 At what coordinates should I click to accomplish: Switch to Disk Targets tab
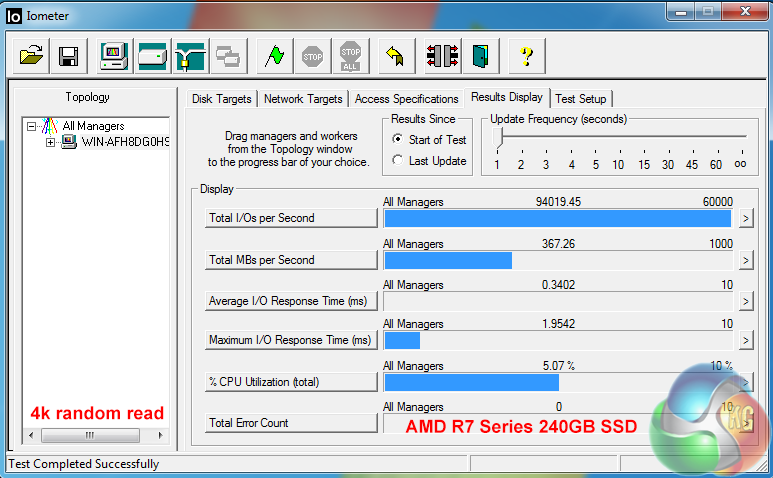pos(221,99)
